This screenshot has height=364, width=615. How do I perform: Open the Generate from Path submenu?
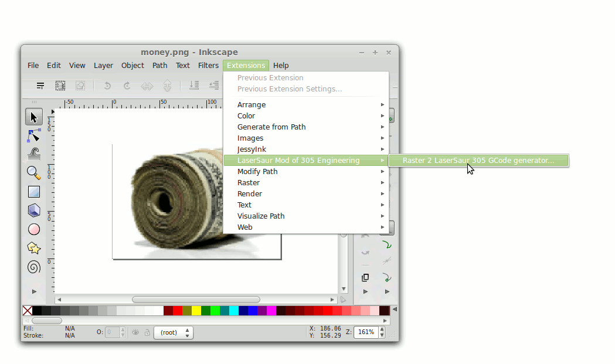pos(306,127)
